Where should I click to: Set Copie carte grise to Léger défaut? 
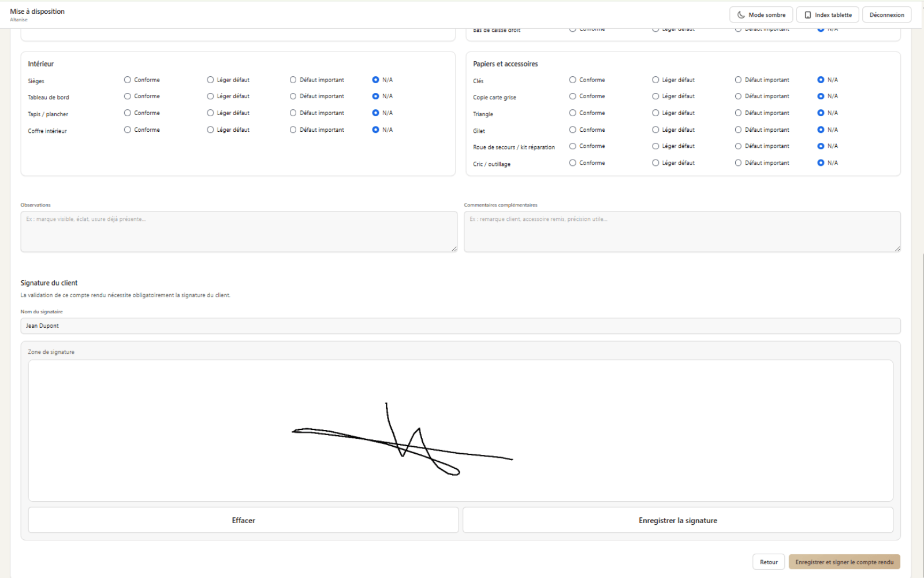656,97
